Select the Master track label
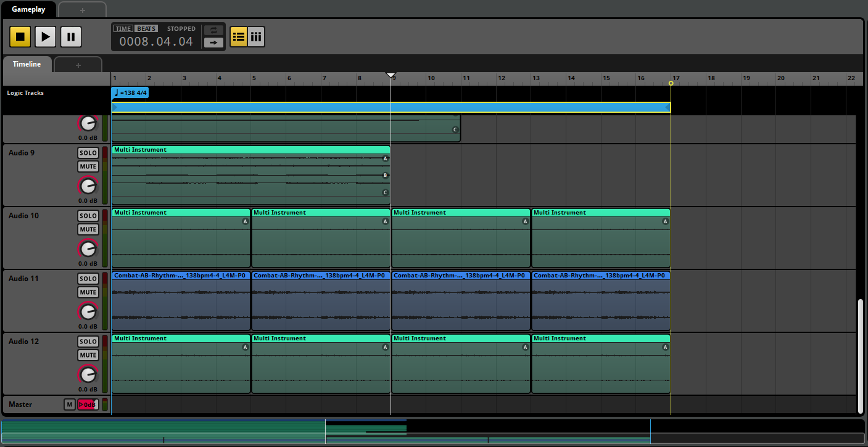This screenshot has width=868, height=447. (x=20, y=404)
